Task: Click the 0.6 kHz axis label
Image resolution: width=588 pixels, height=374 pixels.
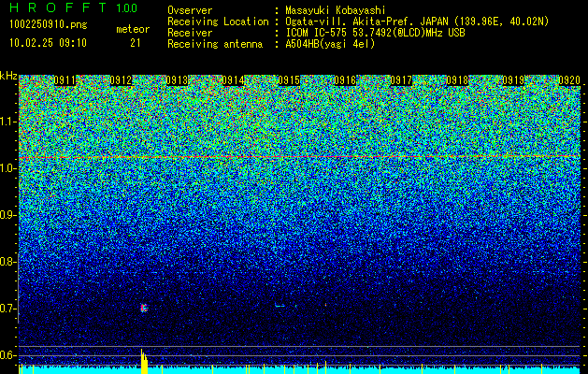Action: click(7, 355)
